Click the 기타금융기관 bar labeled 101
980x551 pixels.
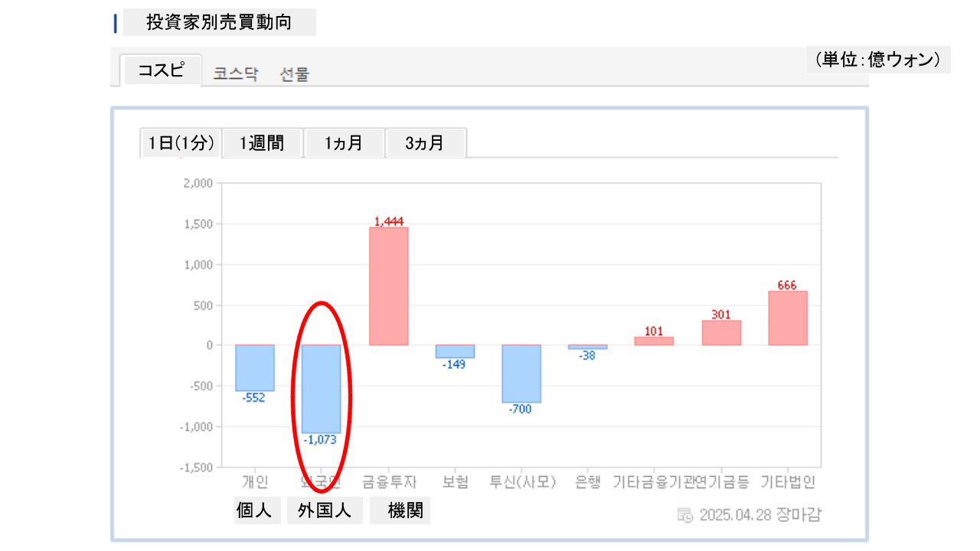click(x=654, y=341)
